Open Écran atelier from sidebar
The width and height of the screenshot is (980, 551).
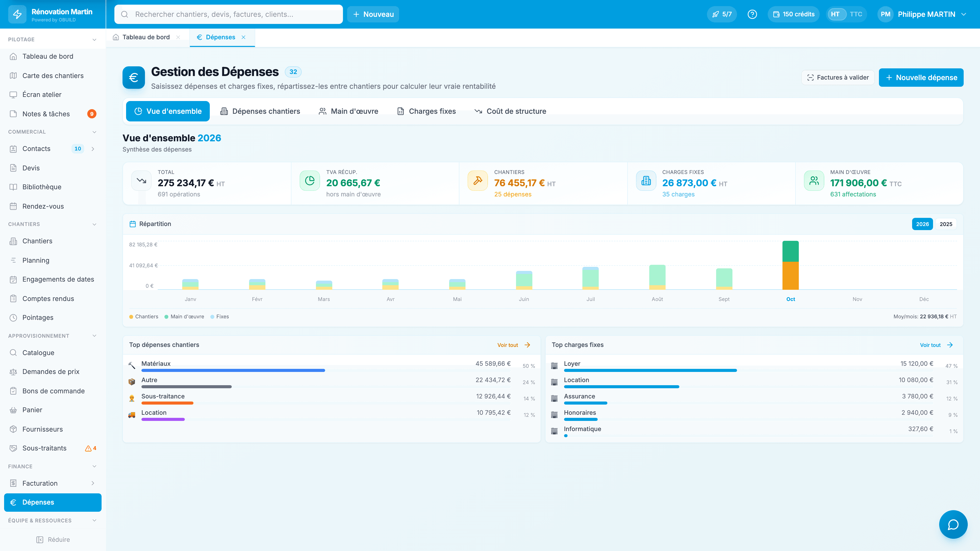53,94
